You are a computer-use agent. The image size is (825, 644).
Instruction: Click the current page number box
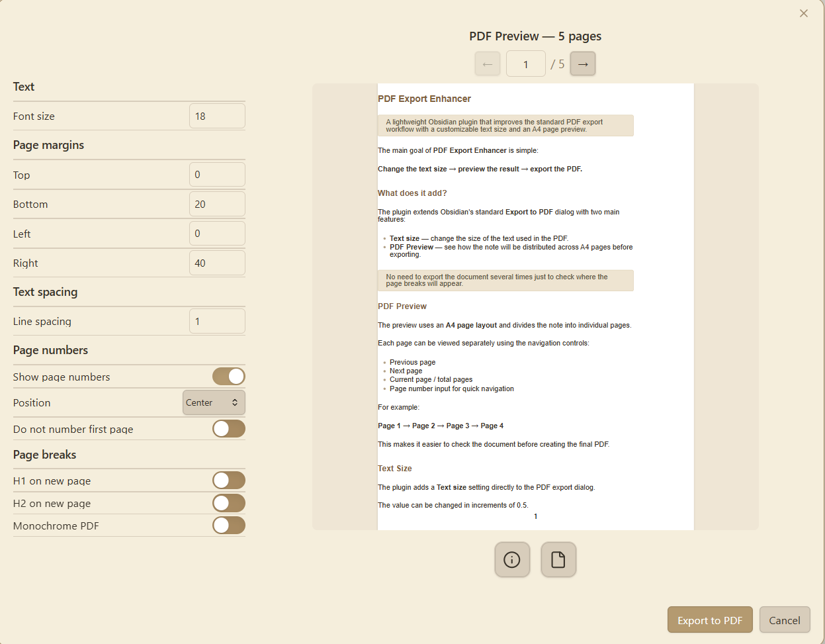click(x=526, y=64)
